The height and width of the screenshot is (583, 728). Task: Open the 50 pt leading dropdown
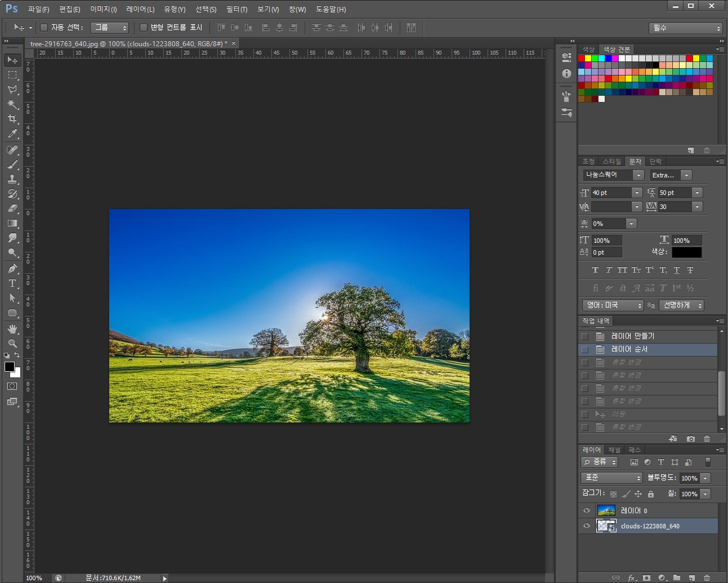click(698, 193)
